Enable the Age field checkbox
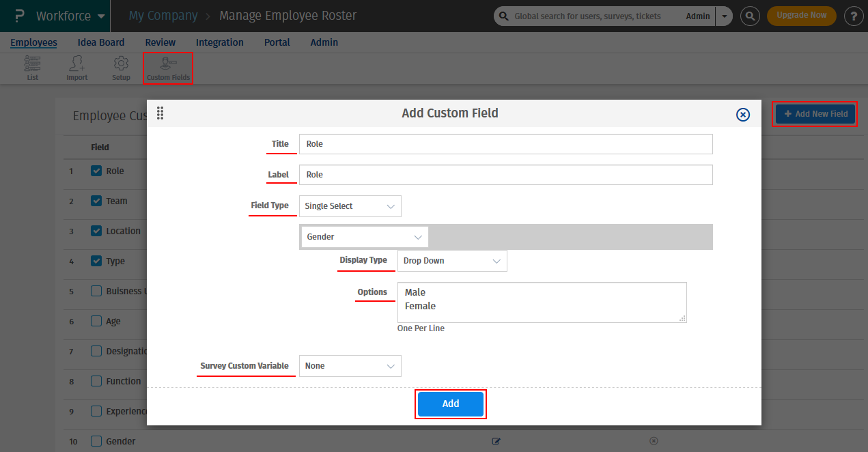The height and width of the screenshot is (452, 868). pyautogui.click(x=96, y=321)
